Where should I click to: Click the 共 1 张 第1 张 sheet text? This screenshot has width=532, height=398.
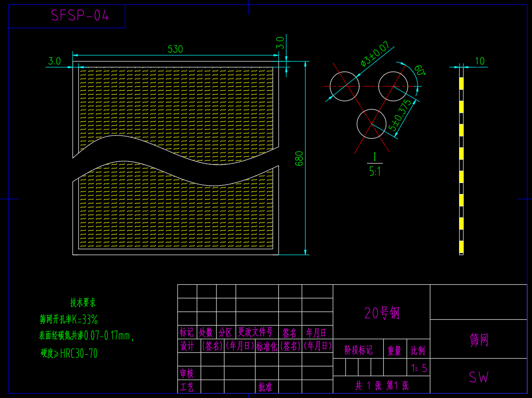point(382,386)
